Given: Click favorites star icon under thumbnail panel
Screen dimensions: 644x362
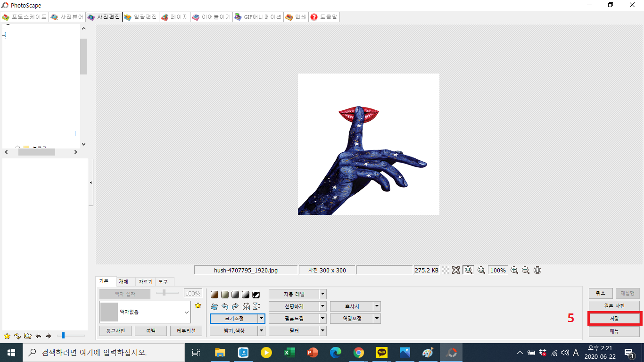Looking at the screenshot, I should pyautogui.click(x=7, y=336).
